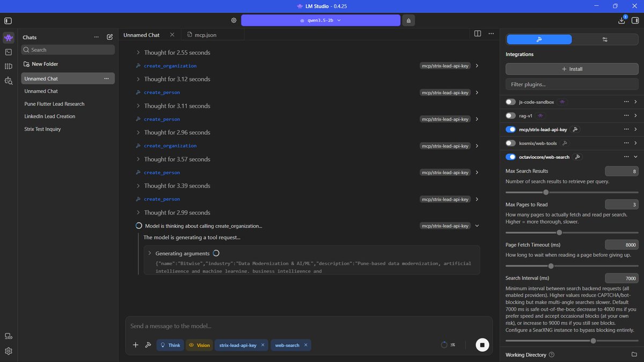The image size is (644, 362).
Task: Focus the Send a message input box
Action: pyautogui.click(x=309, y=326)
